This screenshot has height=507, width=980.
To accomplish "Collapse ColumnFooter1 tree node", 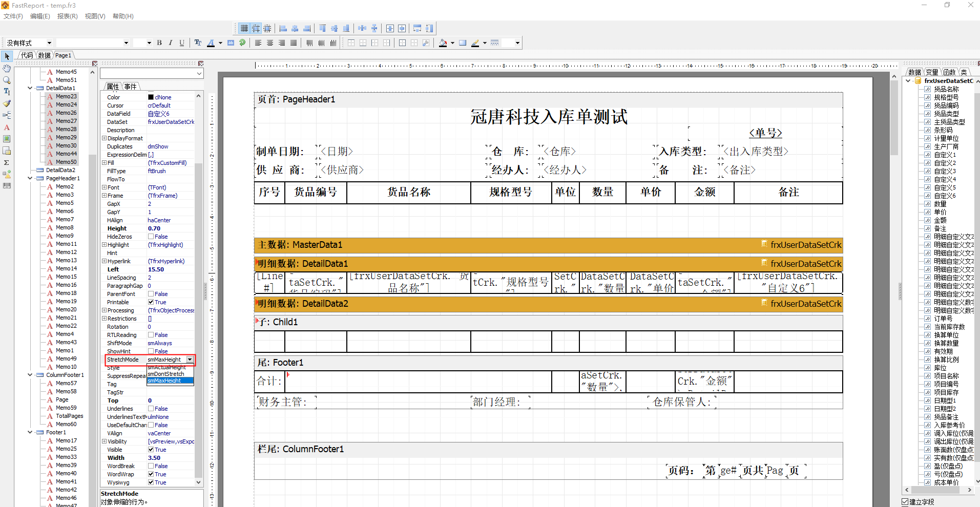I will pyautogui.click(x=30, y=375).
